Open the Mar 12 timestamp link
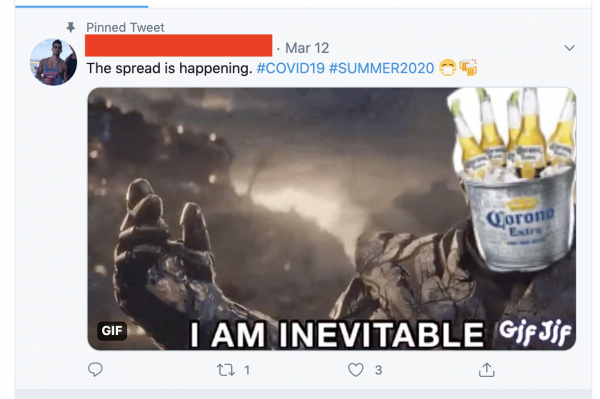600x399 pixels. click(307, 48)
